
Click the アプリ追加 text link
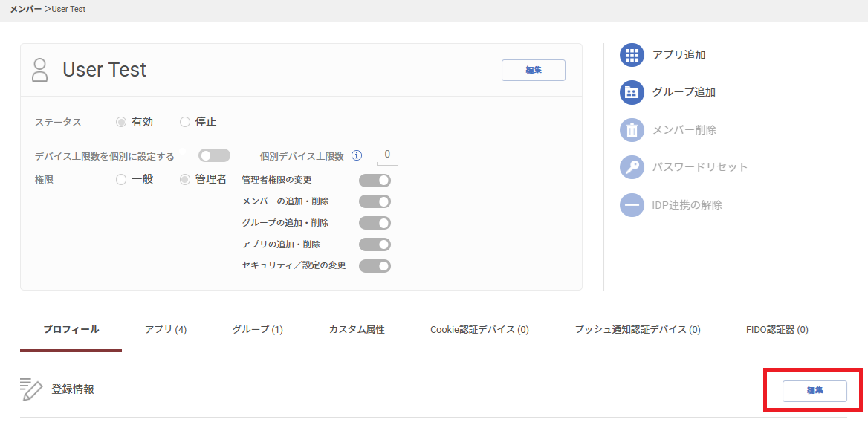[x=678, y=55]
